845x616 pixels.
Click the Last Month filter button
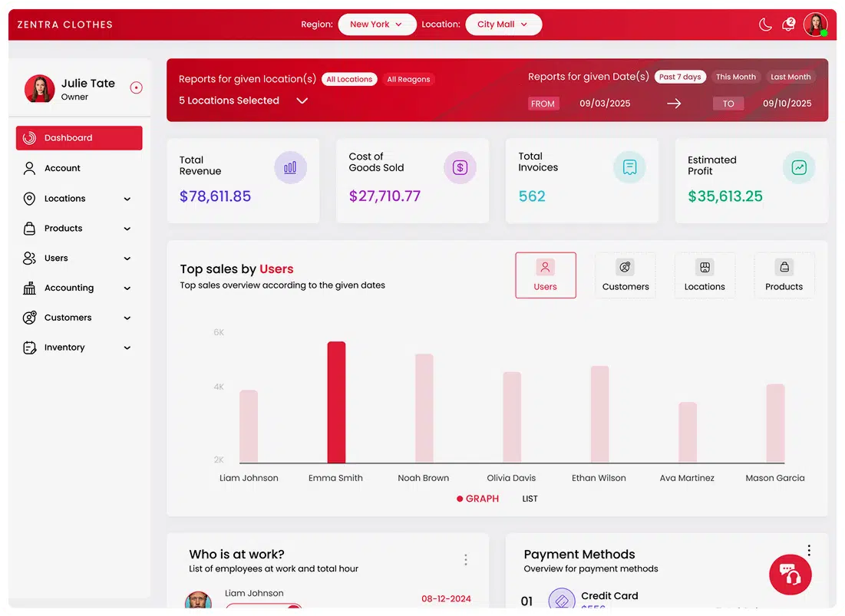click(790, 77)
